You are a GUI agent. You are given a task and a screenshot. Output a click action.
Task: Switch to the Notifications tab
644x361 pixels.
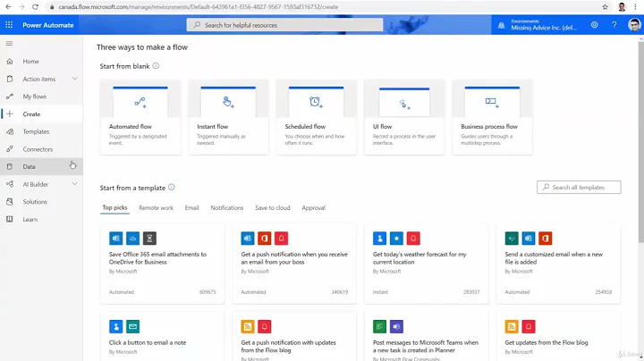[x=226, y=208]
